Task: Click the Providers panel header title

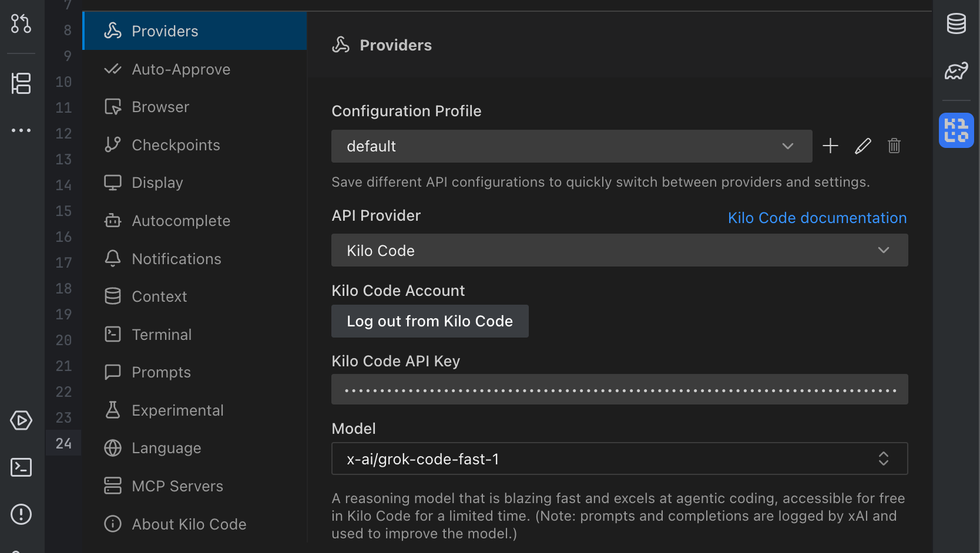Action: [x=395, y=45]
